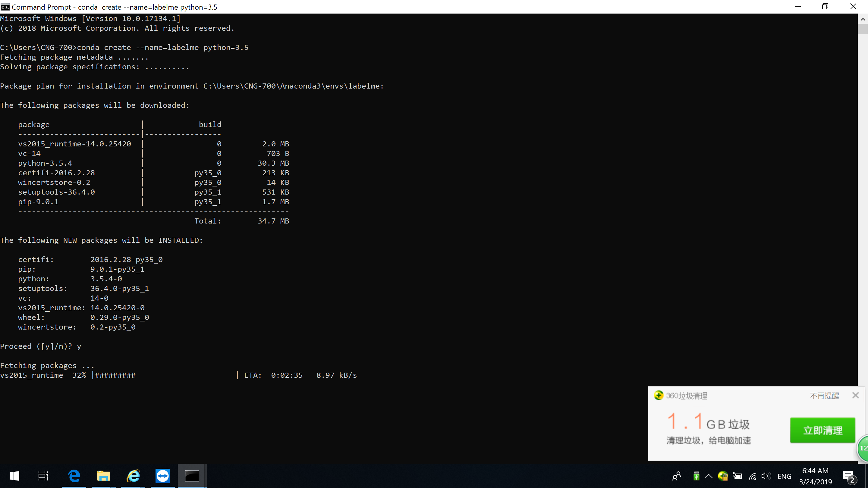Click 不再提醒 link in popup
Image resolution: width=868 pixels, height=488 pixels.
pos(824,396)
